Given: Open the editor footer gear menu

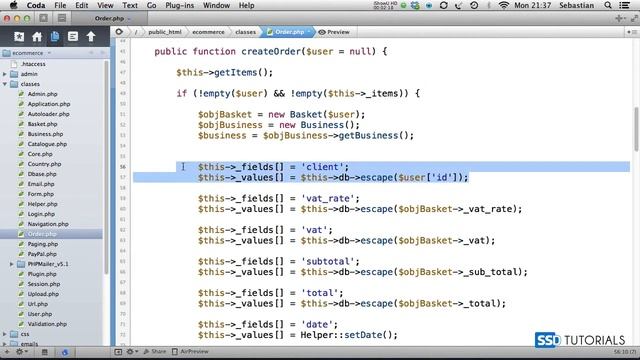Looking at the screenshot, I should click(132, 351).
